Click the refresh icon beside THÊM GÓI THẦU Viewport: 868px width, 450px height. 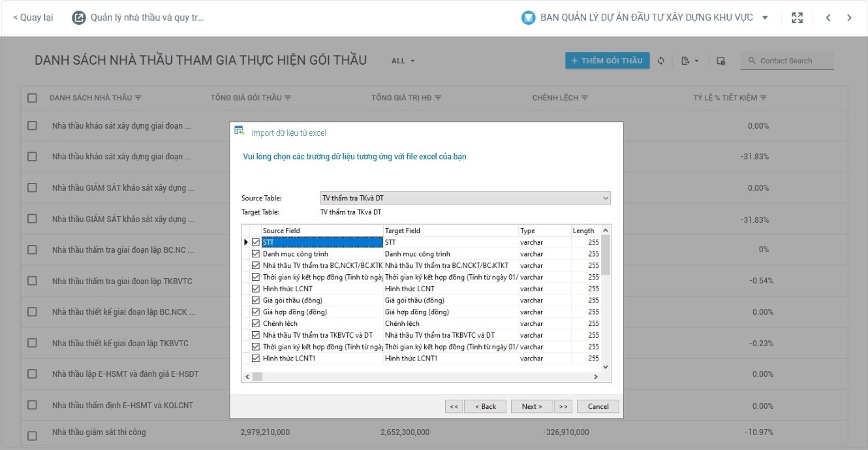(661, 60)
